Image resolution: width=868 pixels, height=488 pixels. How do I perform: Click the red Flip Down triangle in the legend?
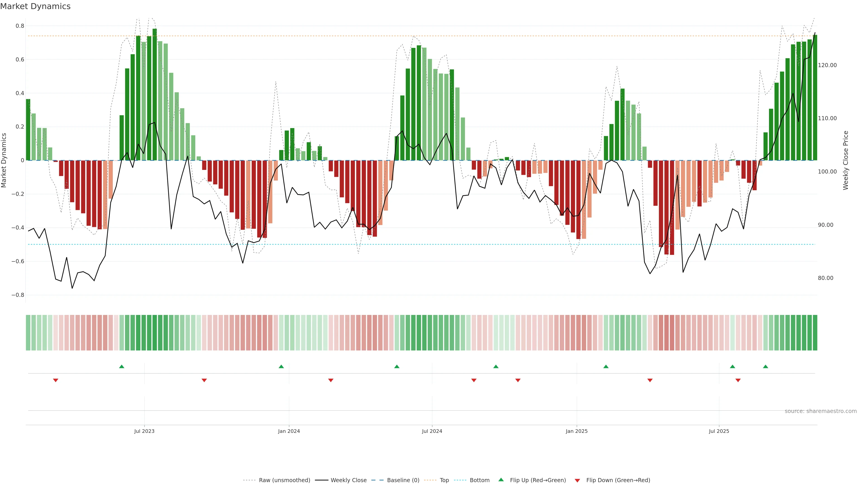pos(577,481)
